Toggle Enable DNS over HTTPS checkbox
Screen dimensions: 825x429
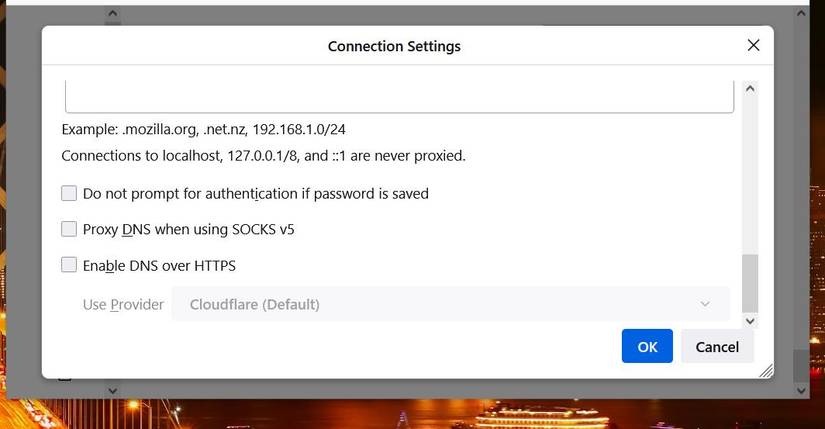point(69,265)
